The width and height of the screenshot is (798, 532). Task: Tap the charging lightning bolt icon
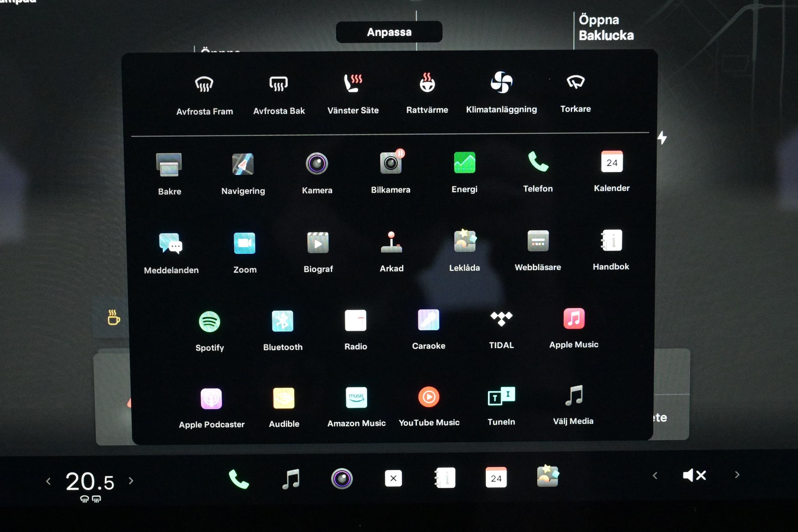pos(662,138)
